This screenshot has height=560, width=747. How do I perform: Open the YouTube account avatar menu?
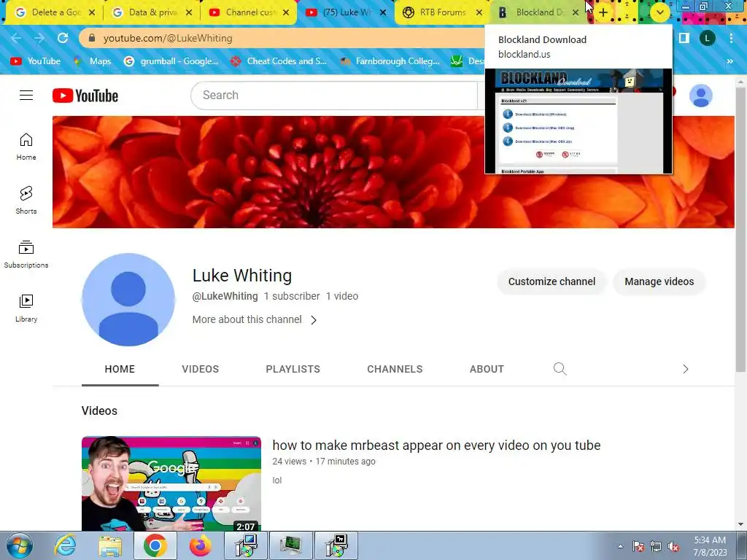point(701,96)
